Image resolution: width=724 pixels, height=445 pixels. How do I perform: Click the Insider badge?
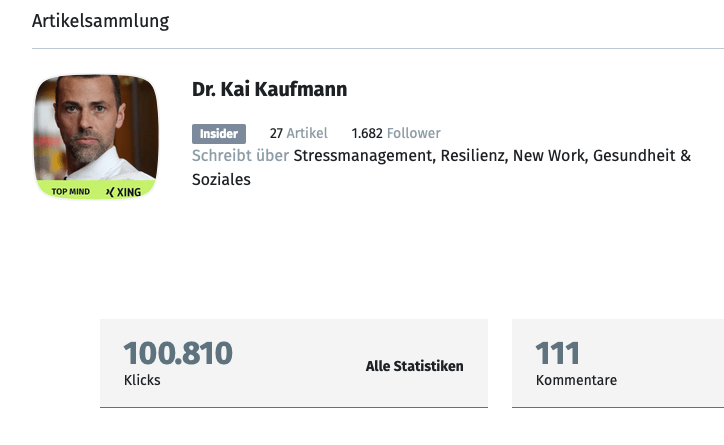219,134
